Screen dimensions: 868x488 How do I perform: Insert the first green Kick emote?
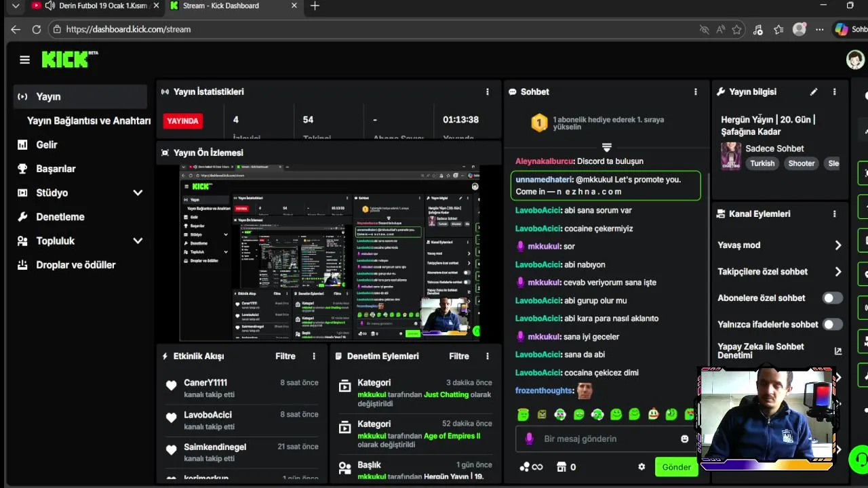tap(523, 414)
